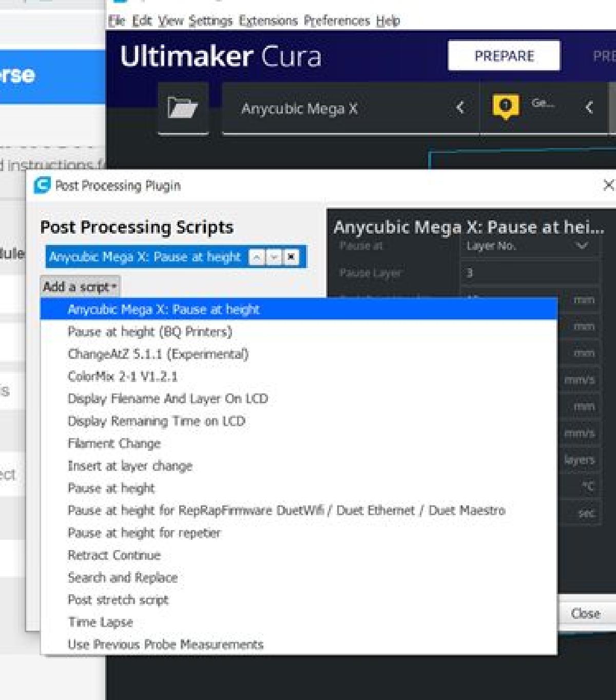Viewport: 616px width, 700px height.
Task: Open the Add a script dropdown
Action: tap(80, 287)
